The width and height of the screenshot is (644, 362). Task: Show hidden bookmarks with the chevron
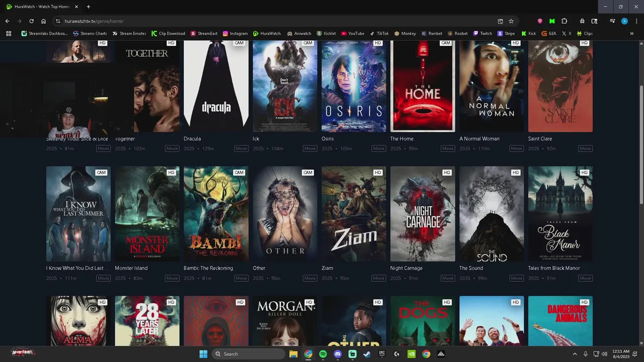tap(632, 34)
